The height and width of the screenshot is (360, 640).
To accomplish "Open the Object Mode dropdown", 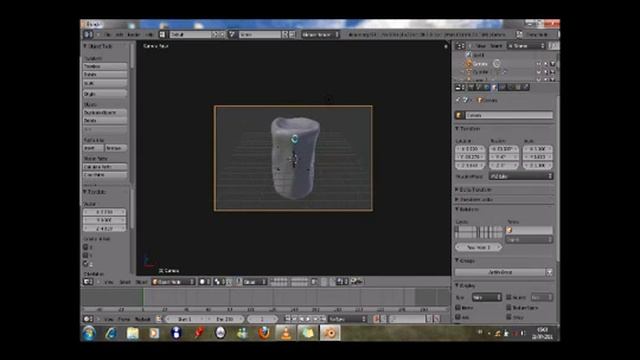I will pos(173,282).
